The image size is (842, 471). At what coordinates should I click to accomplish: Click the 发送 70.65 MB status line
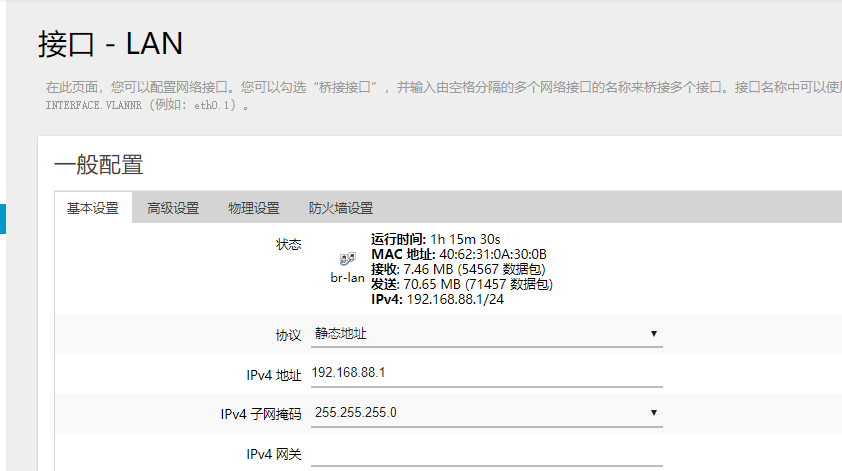(462, 284)
